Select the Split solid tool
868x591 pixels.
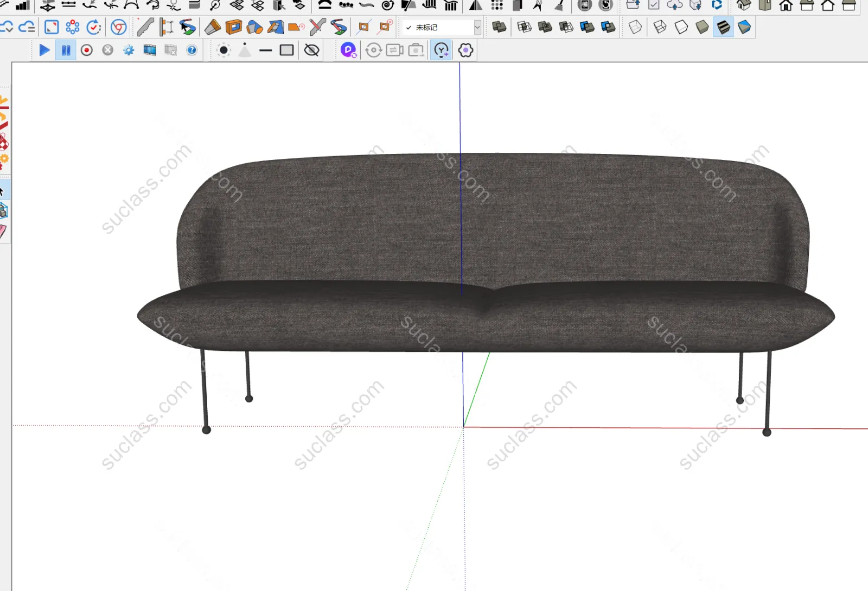608,27
